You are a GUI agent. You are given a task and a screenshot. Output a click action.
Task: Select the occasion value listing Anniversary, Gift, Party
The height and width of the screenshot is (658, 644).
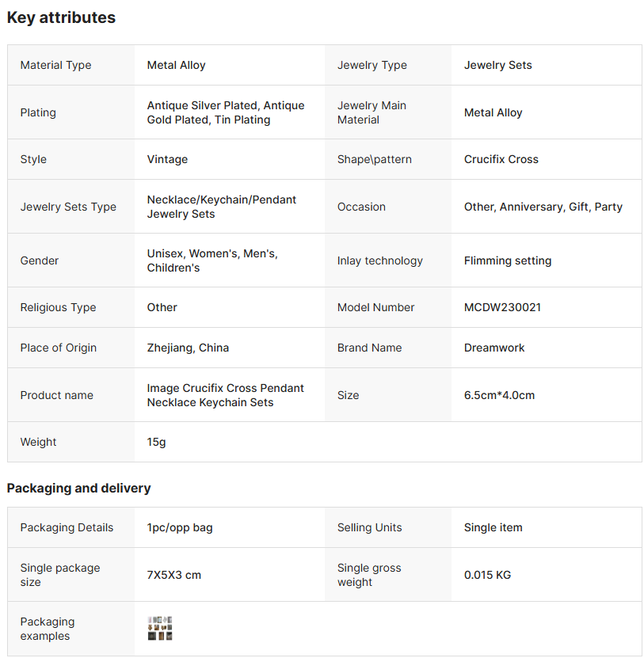[x=543, y=207]
